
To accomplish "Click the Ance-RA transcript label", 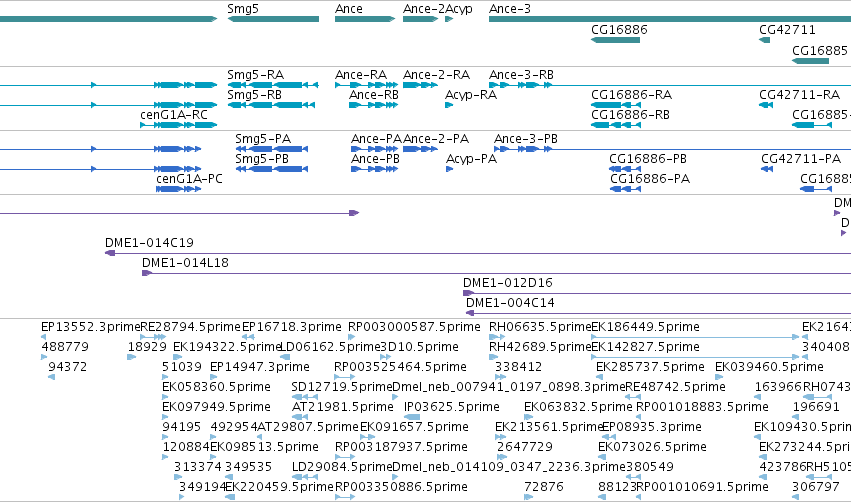I will 361,75.
